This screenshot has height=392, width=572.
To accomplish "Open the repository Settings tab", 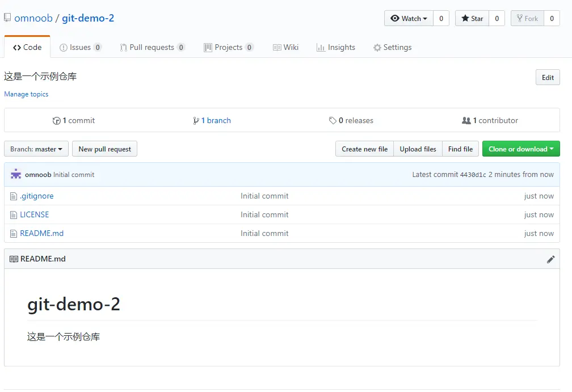I will 393,48.
